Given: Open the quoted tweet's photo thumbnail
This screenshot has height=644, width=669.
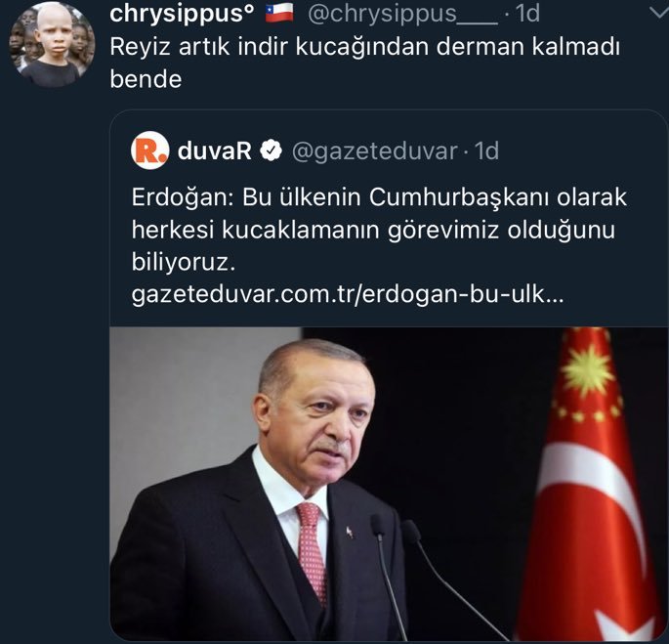Looking at the screenshot, I should pyautogui.click(x=389, y=484).
